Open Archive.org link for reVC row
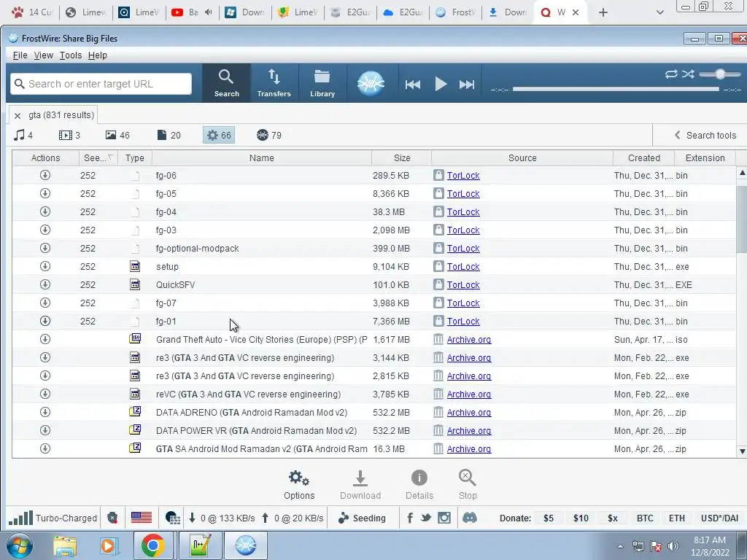The image size is (747, 560). [469, 394]
